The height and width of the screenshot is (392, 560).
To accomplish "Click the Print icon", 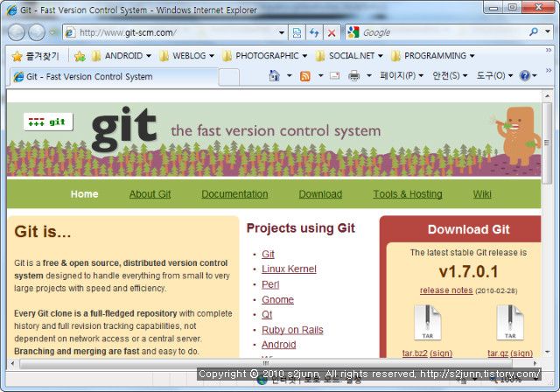I will pyautogui.click(x=353, y=75).
